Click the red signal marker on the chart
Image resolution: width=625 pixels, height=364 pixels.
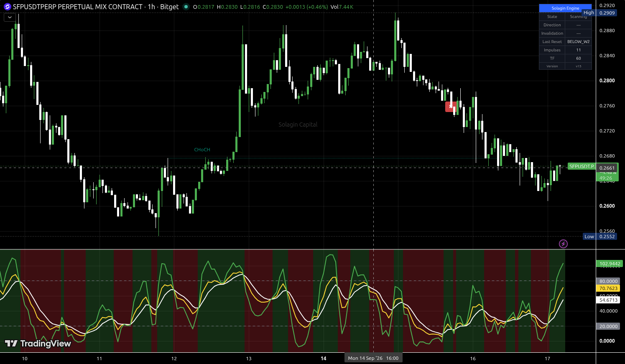pos(450,107)
